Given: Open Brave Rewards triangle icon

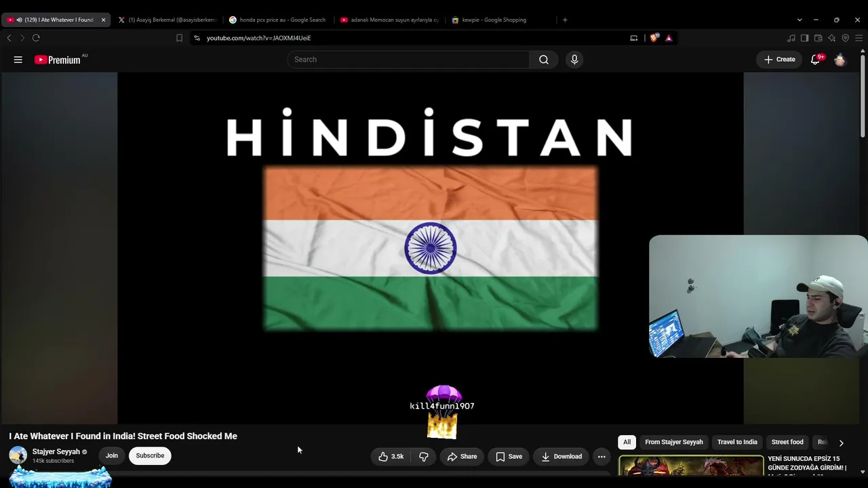Looking at the screenshot, I should [x=669, y=38].
